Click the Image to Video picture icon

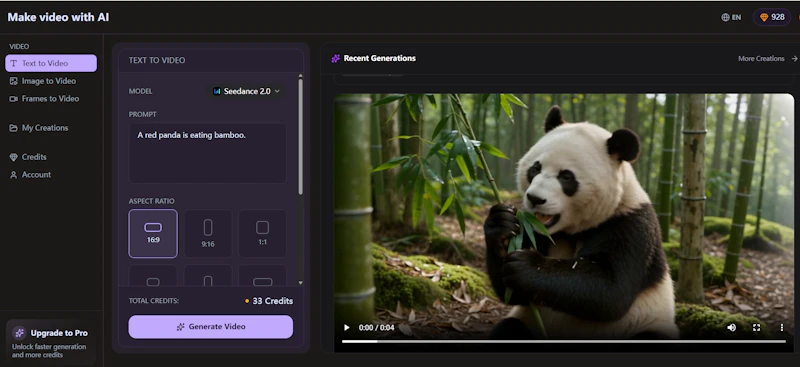pyautogui.click(x=13, y=81)
